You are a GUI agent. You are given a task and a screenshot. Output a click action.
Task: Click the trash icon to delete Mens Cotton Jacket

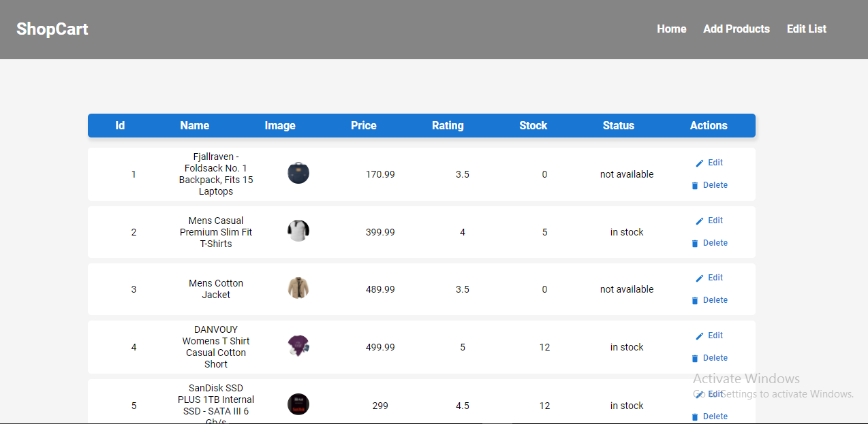[x=695, y=300]
